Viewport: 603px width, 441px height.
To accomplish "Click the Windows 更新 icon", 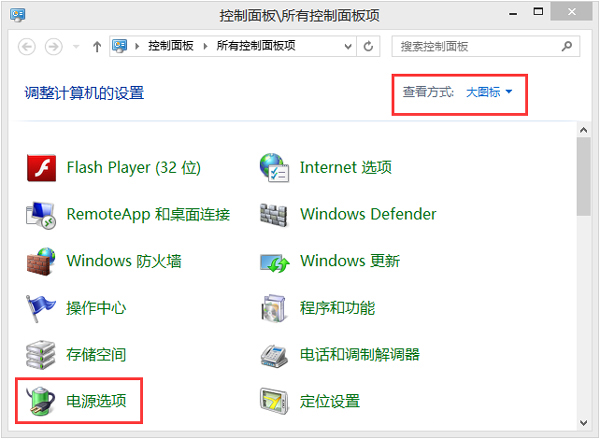I will pos(275,263).
